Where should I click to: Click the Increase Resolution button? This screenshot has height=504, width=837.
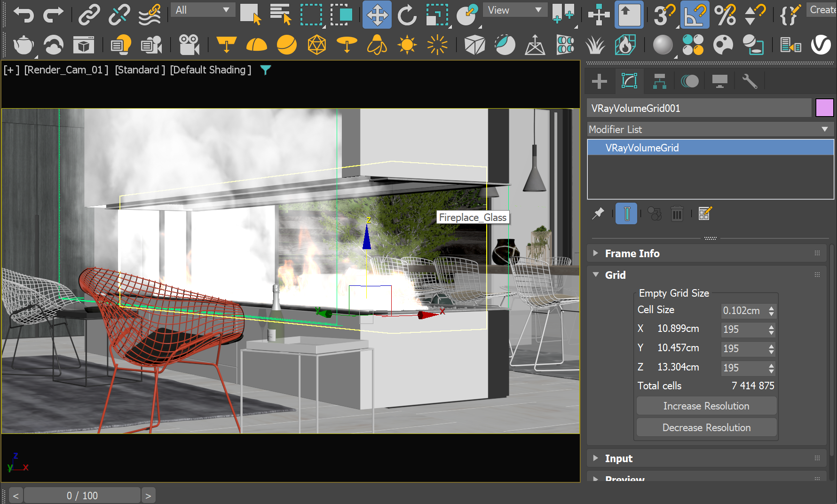coord(706,406)
